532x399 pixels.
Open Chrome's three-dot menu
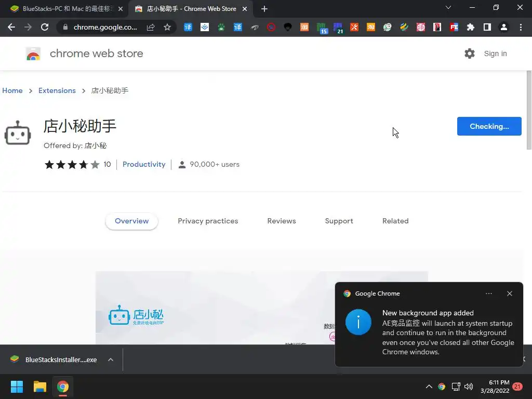(x=521, y=27)
